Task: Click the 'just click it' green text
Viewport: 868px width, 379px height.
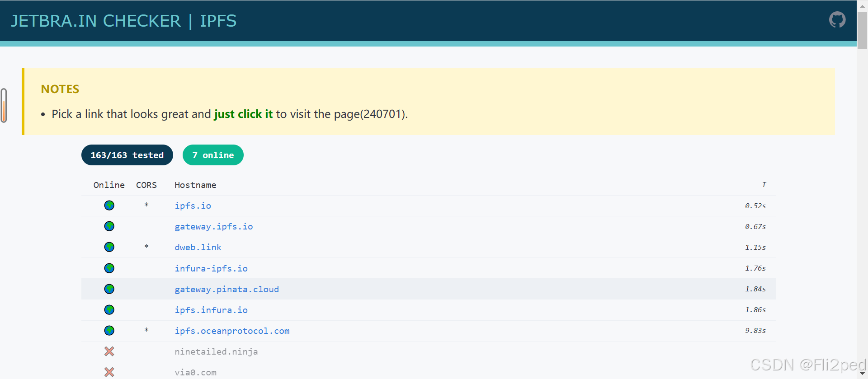Action: tap(243, 114)
